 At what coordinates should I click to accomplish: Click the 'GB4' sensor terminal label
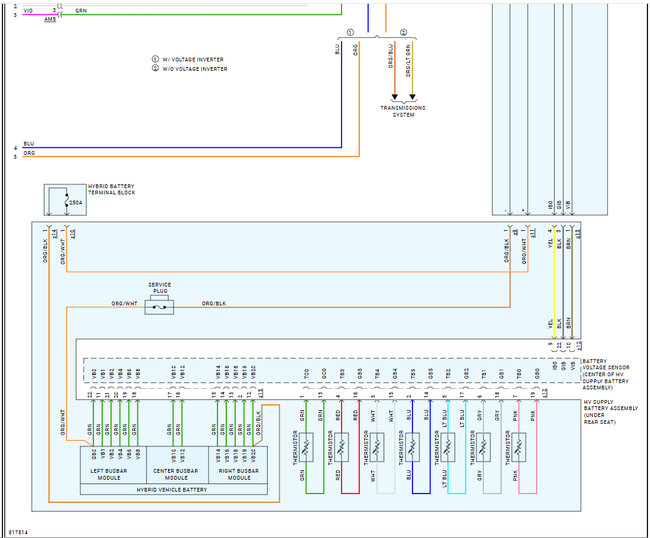(395, 373)
